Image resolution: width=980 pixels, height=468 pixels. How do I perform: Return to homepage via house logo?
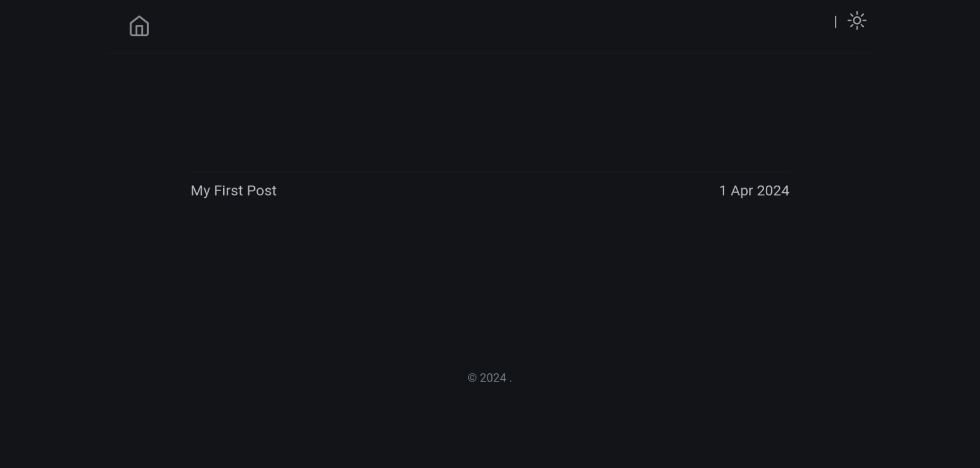139,26
